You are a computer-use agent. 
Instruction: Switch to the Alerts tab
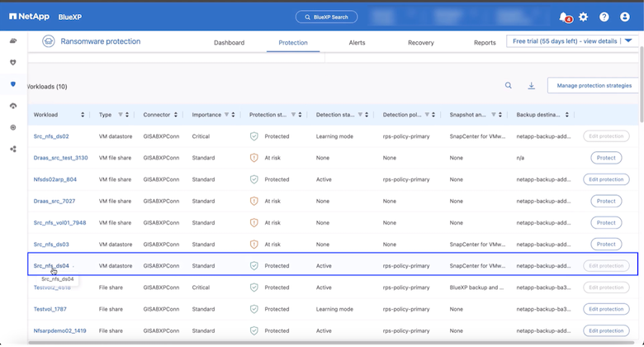tap(357, 43)
